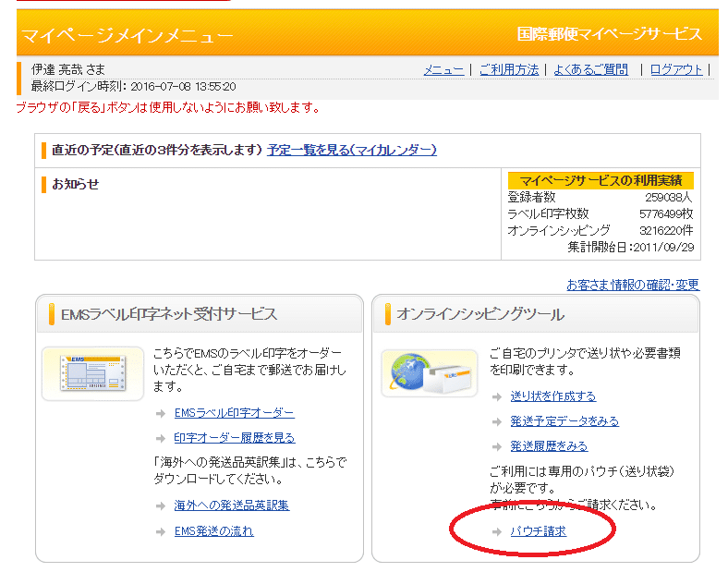Click 国際郵便マイページサービス header text
Screen dimensions: 728x572
point(609,34)
